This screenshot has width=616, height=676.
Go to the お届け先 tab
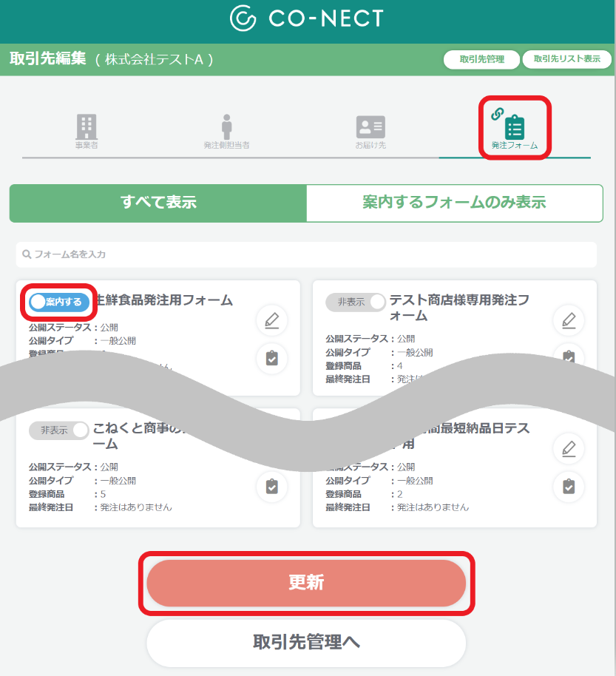click(370, 132)
